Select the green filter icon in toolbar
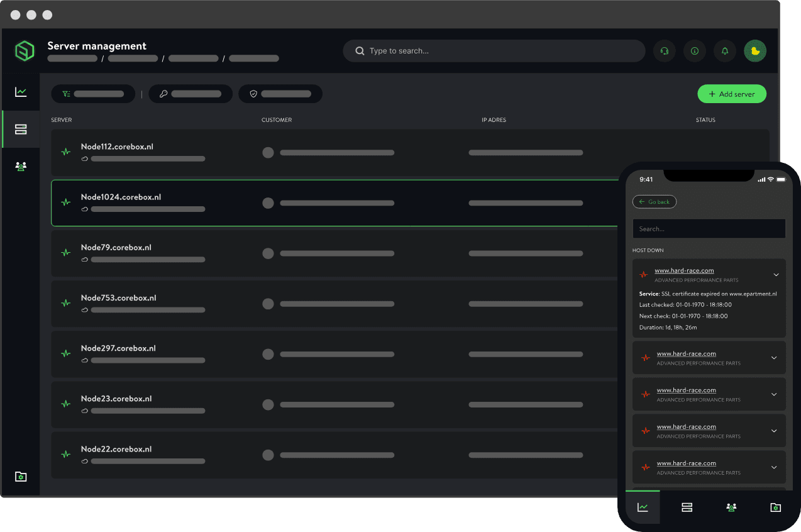801x532 pixels. click(x=67, y=93)
